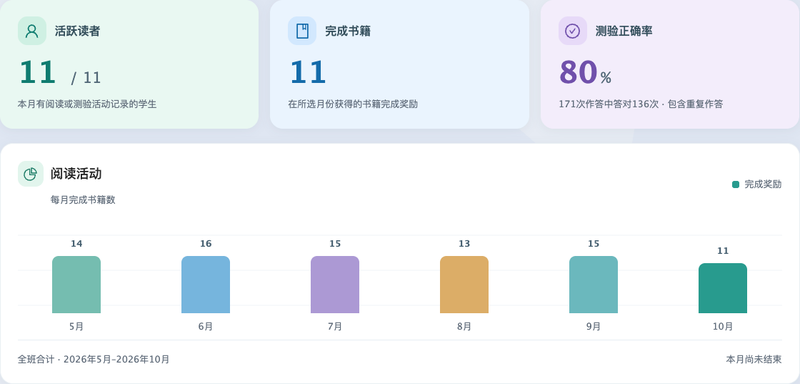Click the 8月 axis label

[x=464, y=327]
